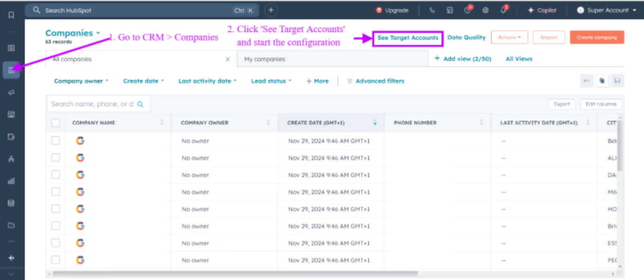Check the box for row with city 'PEC'
This screenshot has height=280, width=644.
[x=56, y=260]
